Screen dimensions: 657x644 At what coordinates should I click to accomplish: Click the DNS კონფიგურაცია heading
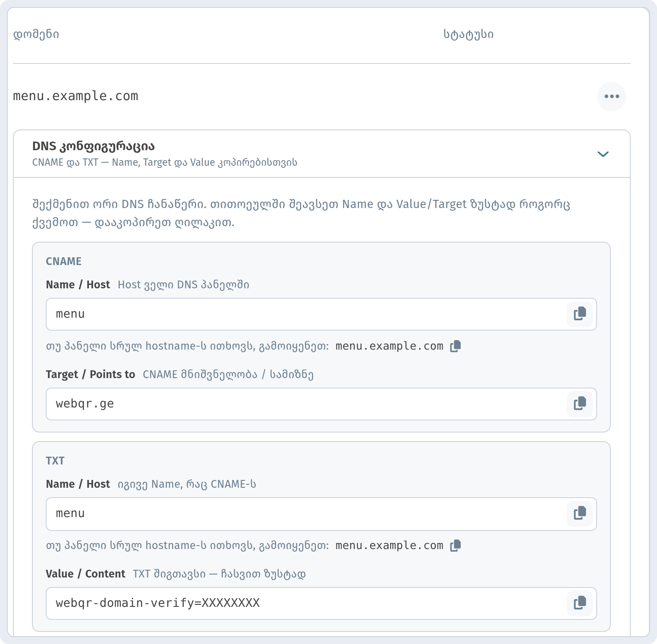click(94, 146)
